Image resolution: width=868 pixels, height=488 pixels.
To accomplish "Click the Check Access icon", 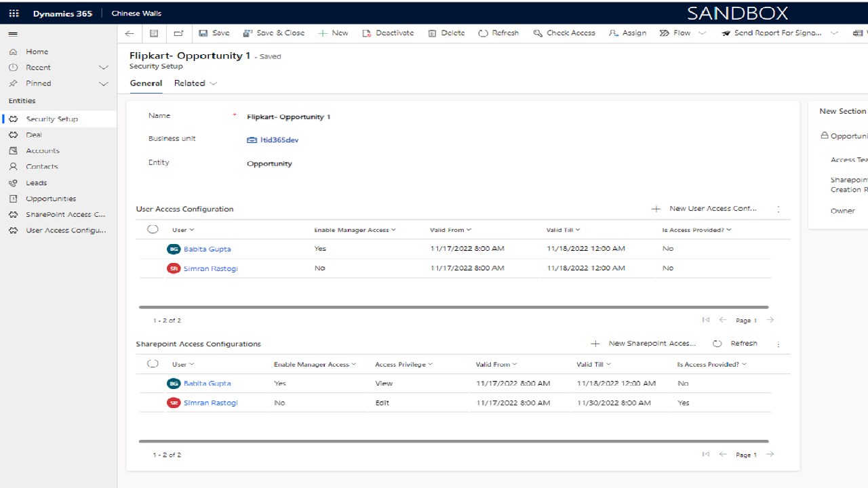I will tap(538, 33).
